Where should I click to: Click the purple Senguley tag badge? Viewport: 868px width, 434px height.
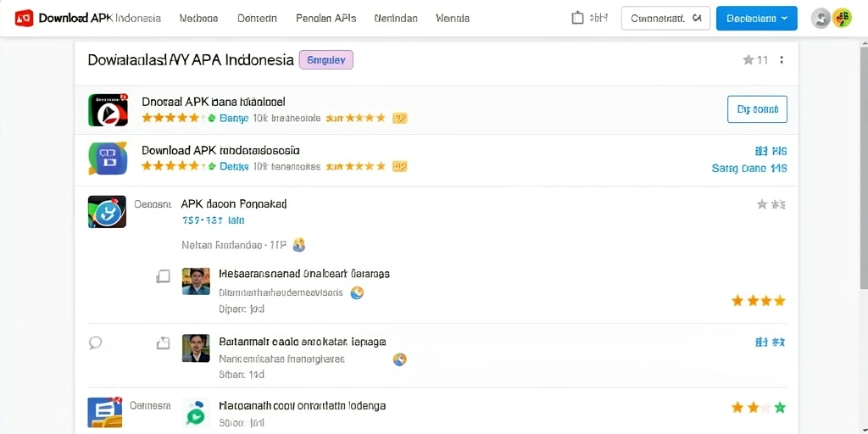coord(326,60)
